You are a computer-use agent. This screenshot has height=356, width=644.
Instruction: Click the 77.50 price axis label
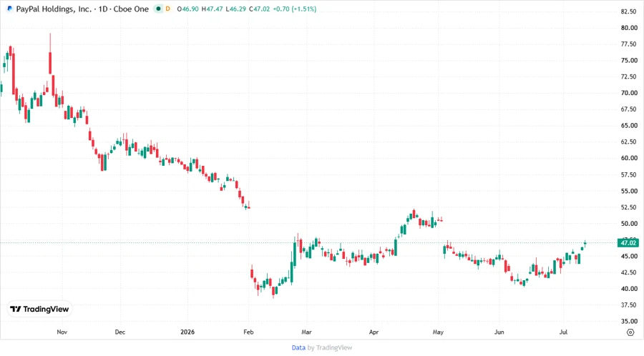[x=629, y=44]
